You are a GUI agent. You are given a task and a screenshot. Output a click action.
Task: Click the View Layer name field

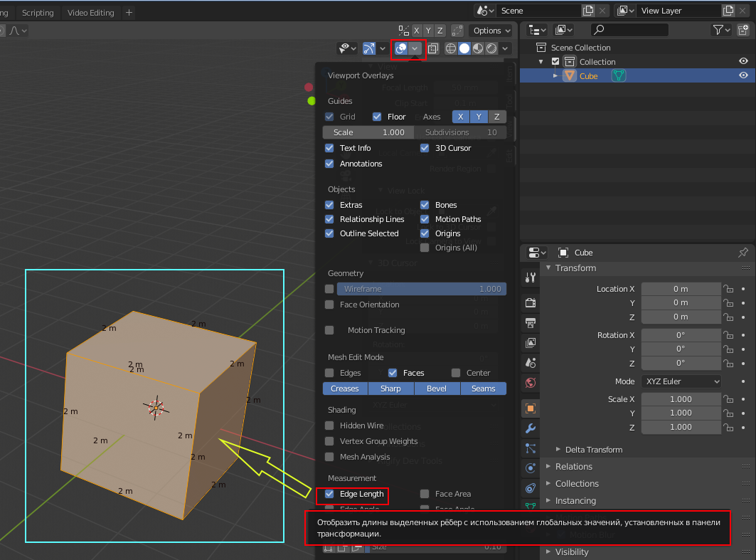680,11
